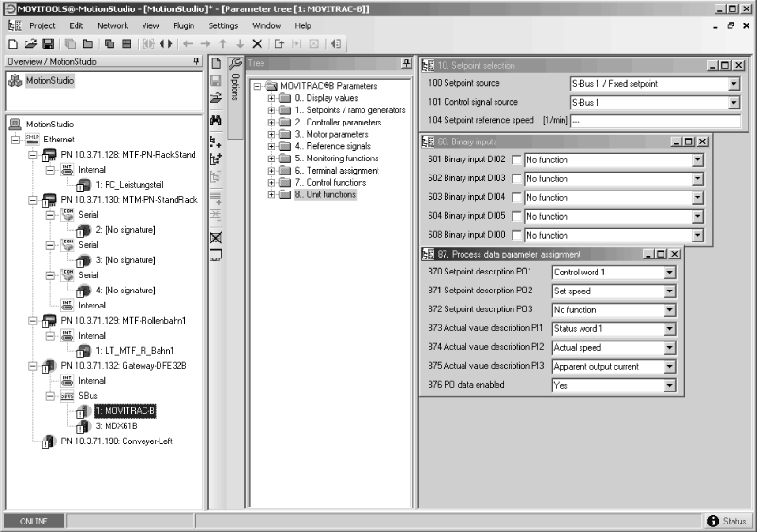This screenshot has height=532, width=757.
Task: Collapse the MOVITRAC B Parameters root node
Action: click(258, 86)
